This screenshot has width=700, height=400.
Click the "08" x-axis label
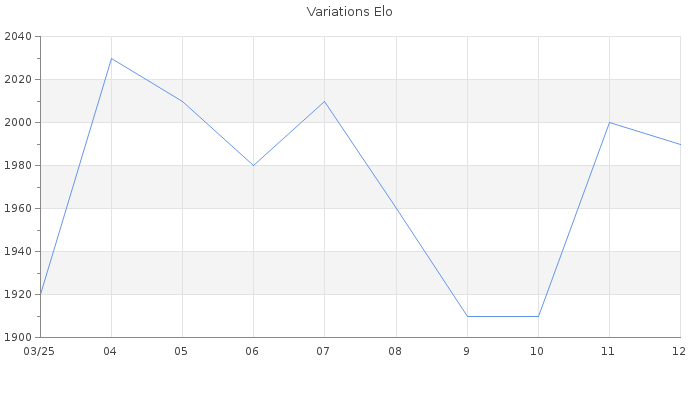396,352
